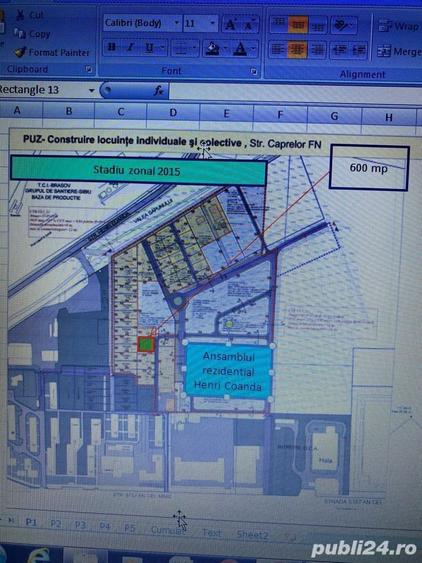The image size is (422, 563).
Task: Click the sheet tab scroll arrow
Action: point(11,520)
